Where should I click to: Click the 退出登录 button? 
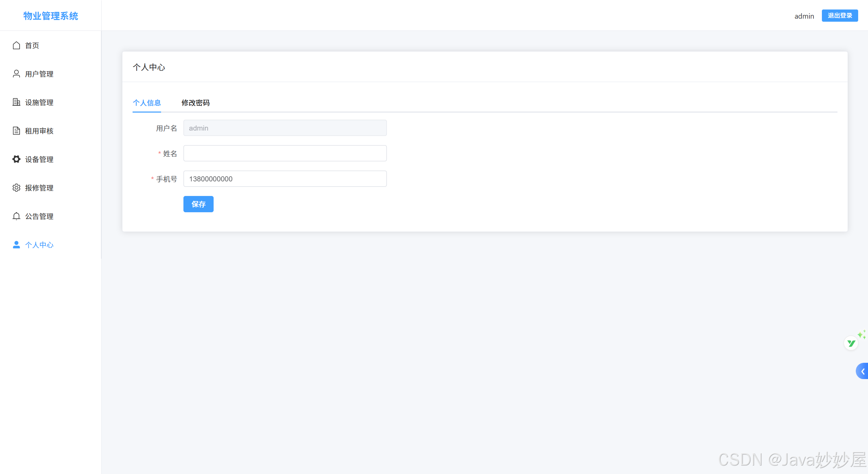coord(840,16)
